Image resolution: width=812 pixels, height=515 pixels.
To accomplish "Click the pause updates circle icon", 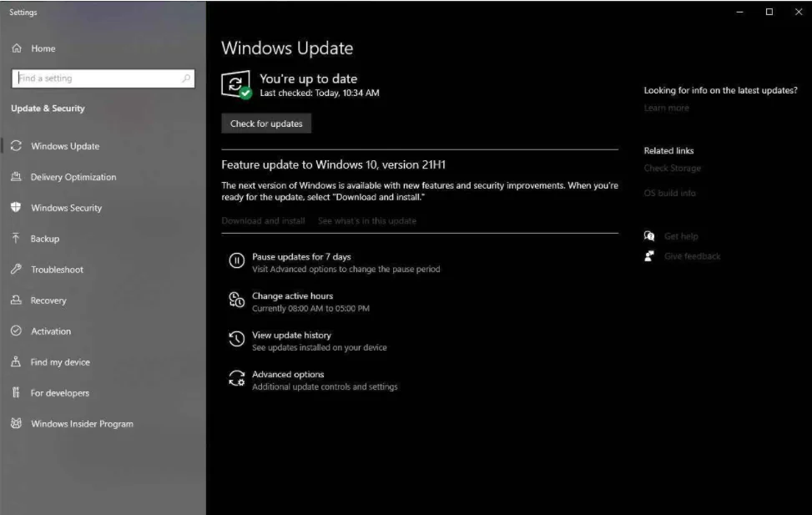I will 237,260.
